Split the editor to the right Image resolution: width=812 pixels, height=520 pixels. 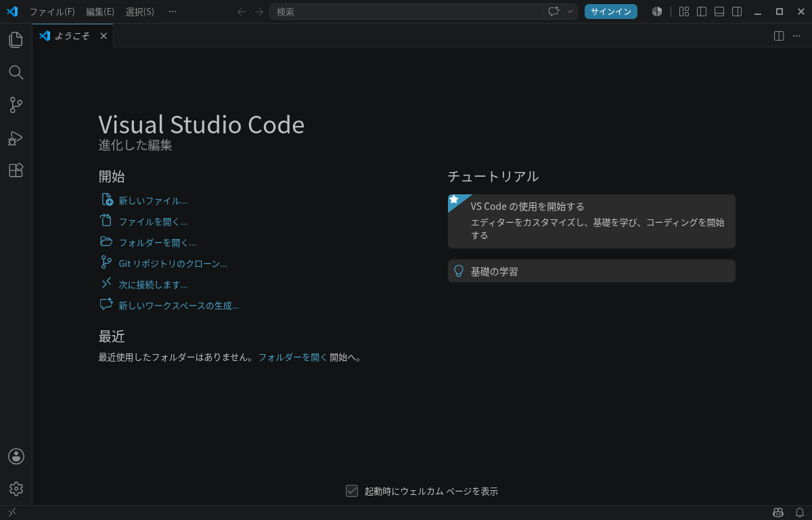tap(779, 36)
